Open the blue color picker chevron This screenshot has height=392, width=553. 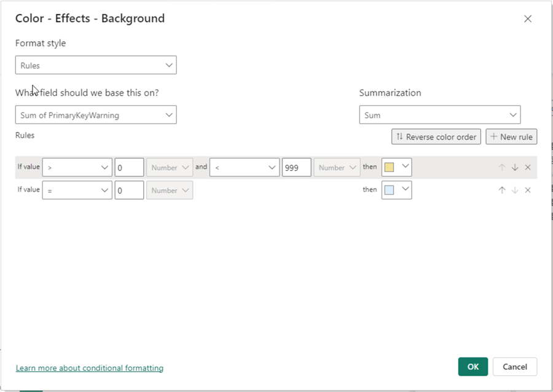pos(405,190)
